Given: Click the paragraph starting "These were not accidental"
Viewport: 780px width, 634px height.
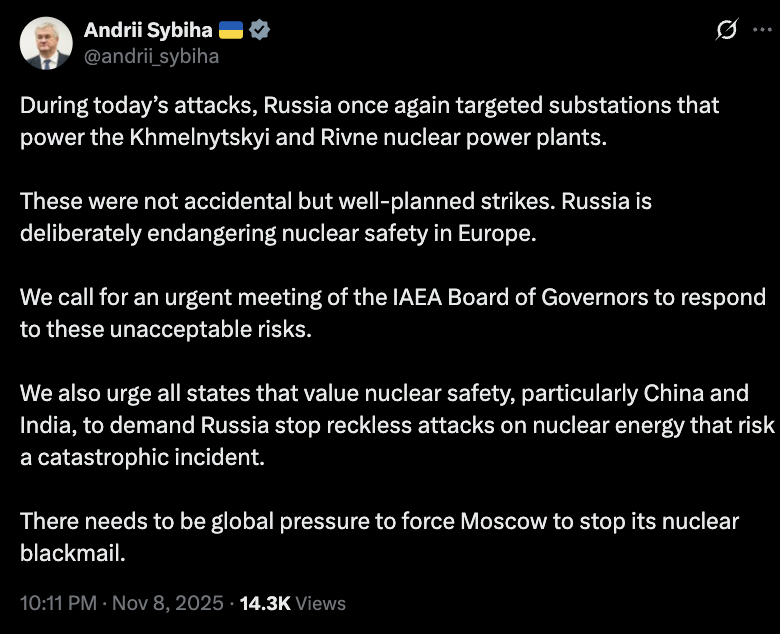Looking at the screenshot, I should pos(335,216).
